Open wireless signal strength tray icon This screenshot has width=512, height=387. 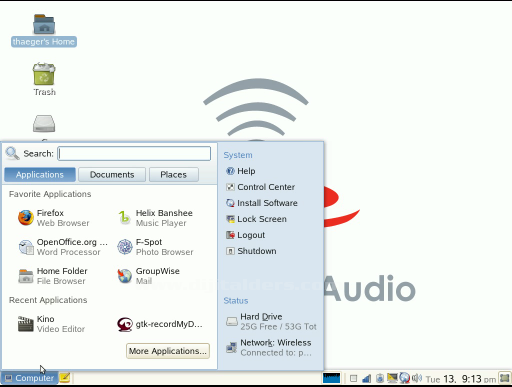(366, 379)
